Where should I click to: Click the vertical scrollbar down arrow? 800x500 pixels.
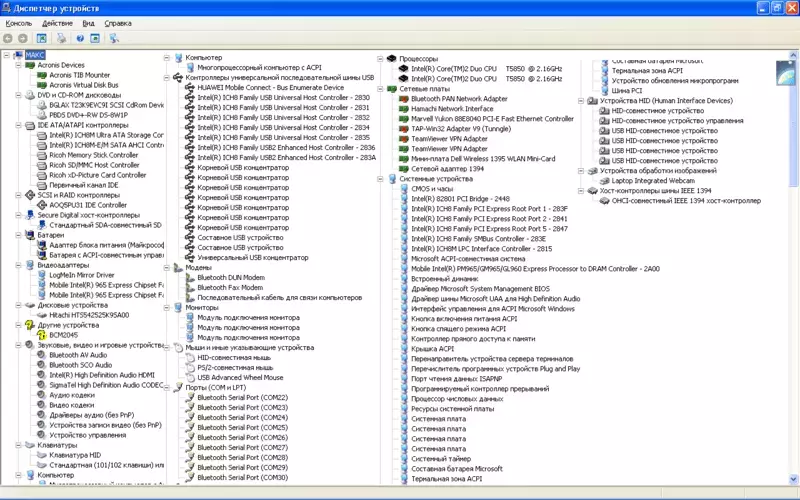point(793,479)
